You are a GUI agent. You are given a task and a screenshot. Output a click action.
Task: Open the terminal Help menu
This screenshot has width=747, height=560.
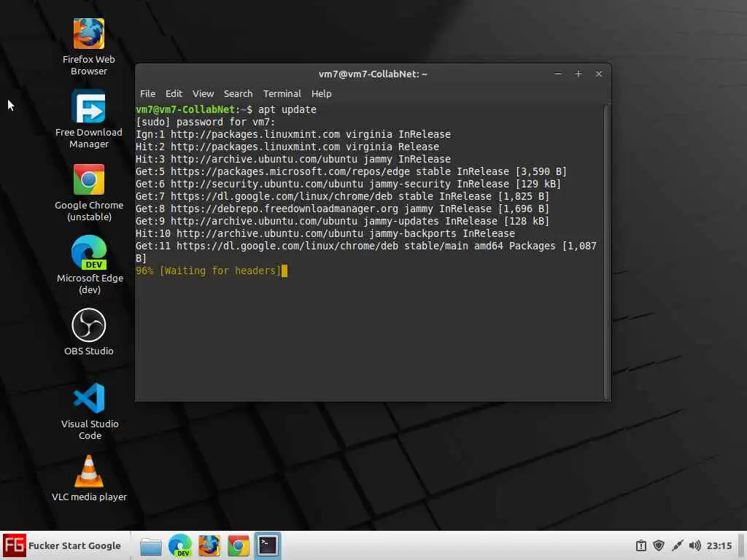click(322, 94)
